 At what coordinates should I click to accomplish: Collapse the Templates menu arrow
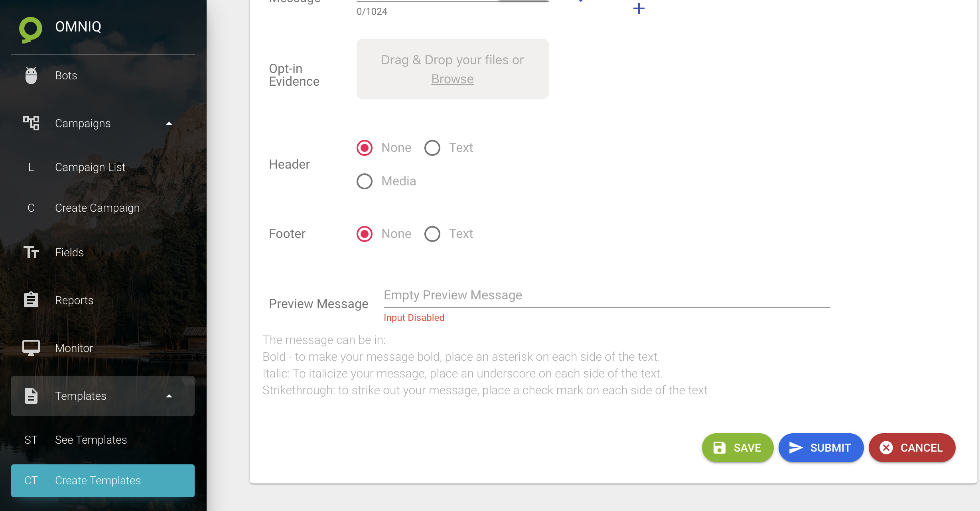tap(169, 396)
